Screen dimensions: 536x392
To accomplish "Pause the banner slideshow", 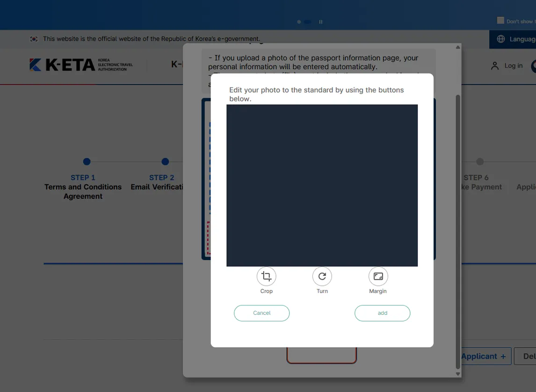I will tap(321, 22).
